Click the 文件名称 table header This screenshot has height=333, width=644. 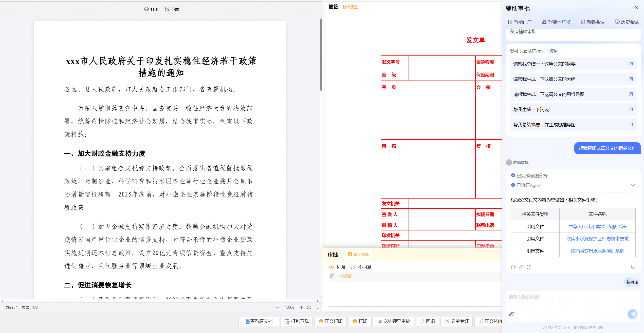point(597,214)
